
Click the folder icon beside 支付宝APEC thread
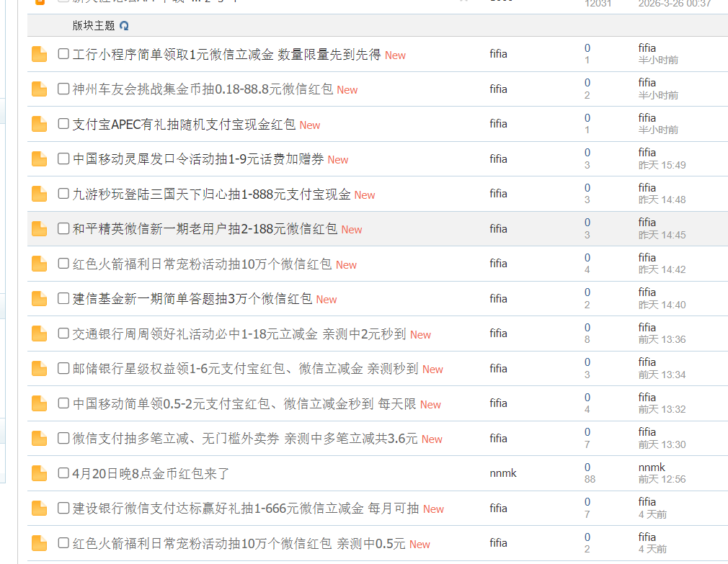pos(39,124)
